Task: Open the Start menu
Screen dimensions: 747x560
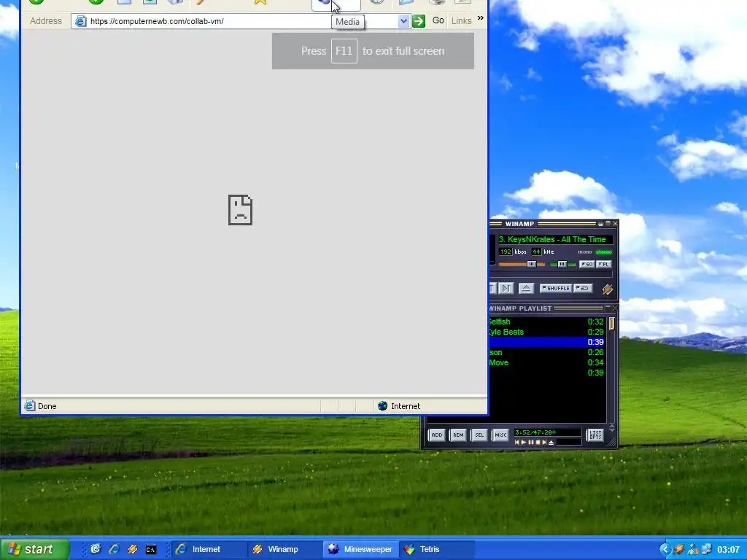Action: [x=34, y=549]
